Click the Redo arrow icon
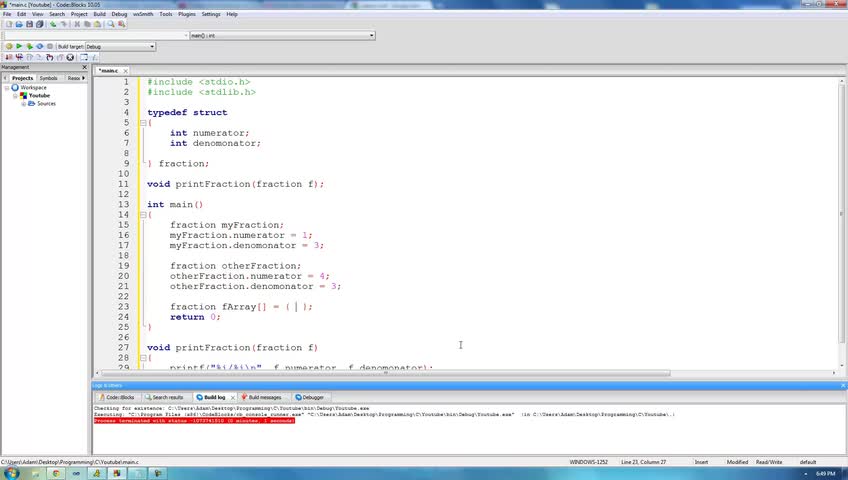 pos(63,24)
